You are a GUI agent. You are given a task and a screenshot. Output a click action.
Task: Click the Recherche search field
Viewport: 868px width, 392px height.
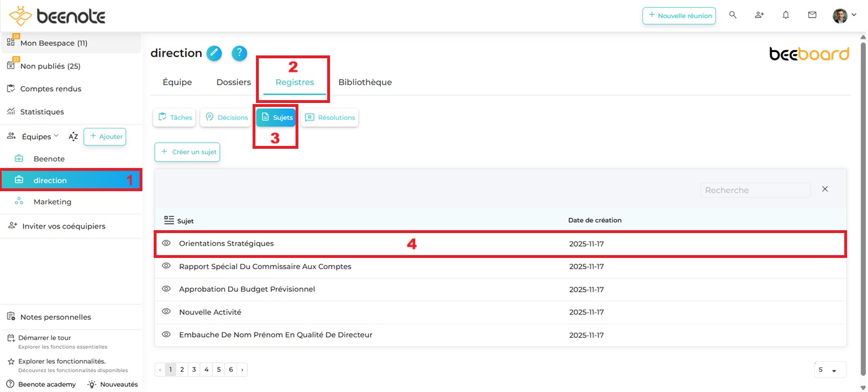click(755, 190)
